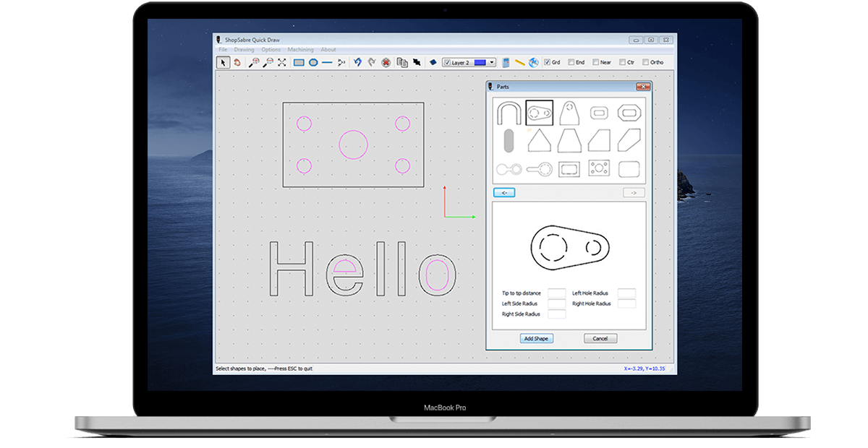Click the Tip to tip distance field
868x448 pixels.
(556, 293)
